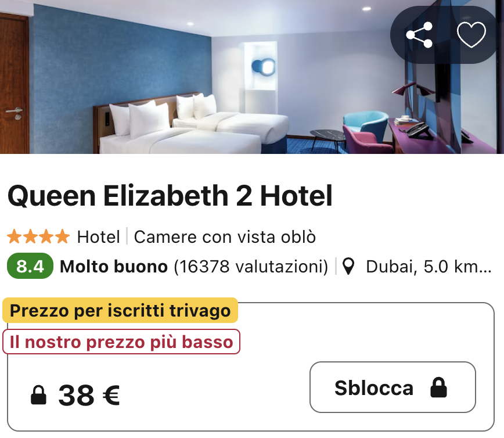Click the member price deal card
504x438 pixels.
point(251,367)
